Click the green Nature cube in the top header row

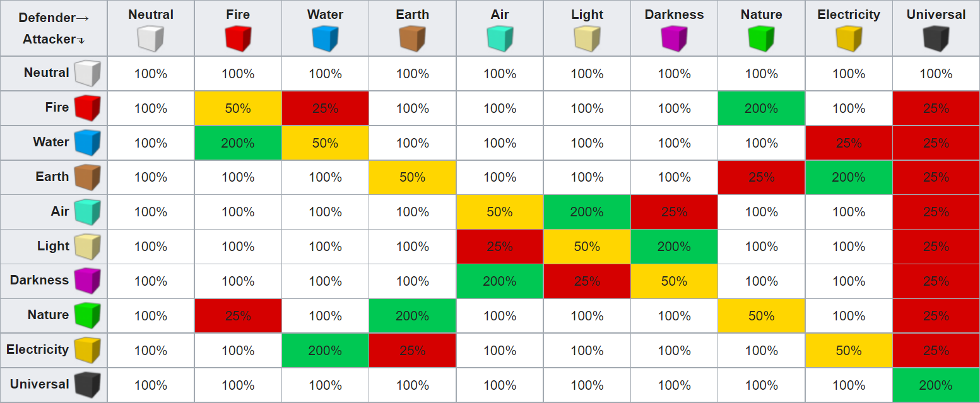761,38
